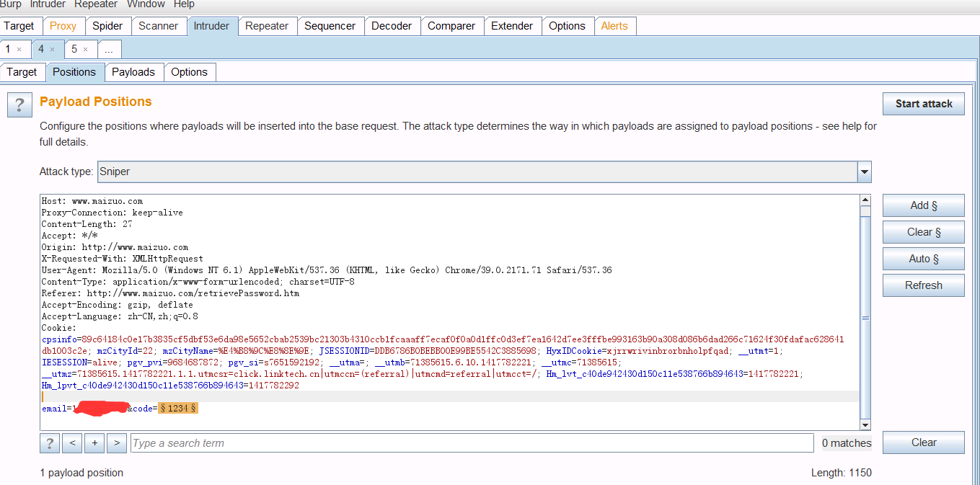Switch to the Decoder tab
Viewport: 980px width, 485px height.
392,26
